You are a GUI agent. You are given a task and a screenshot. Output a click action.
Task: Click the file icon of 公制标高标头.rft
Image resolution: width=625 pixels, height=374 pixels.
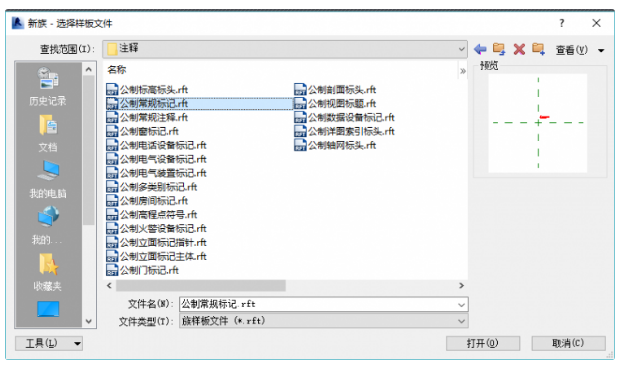pos(112,89)
